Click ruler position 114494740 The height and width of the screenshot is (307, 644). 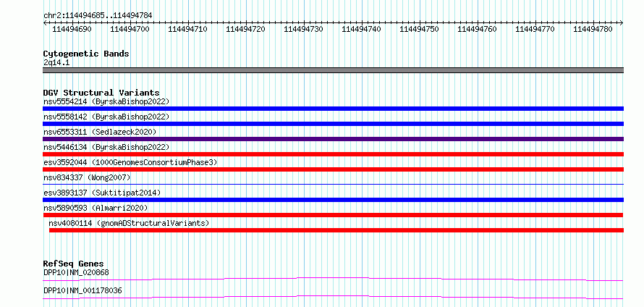tap(361, 29)
